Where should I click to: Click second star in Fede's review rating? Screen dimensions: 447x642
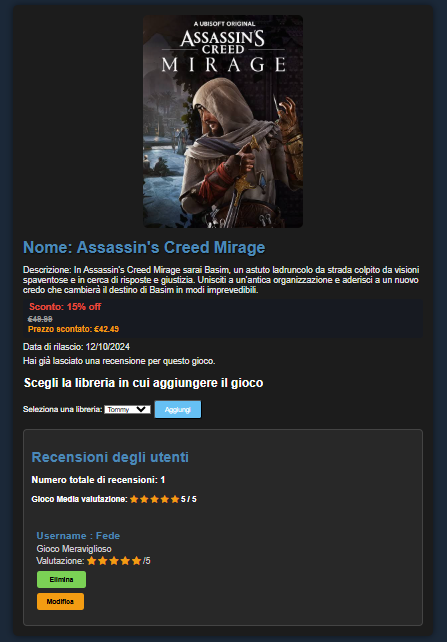[x=103, y=561]
